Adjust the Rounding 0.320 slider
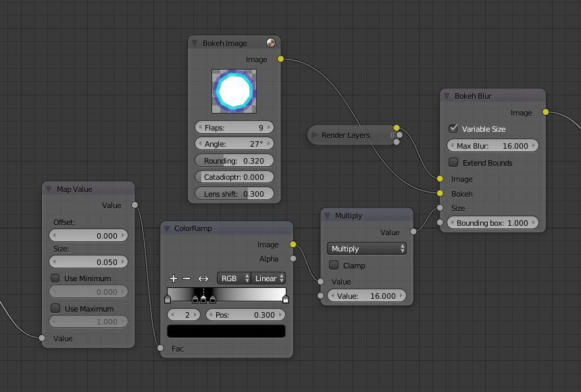The width and height of the screenshot is (581, 392). [x=234, y=161]
